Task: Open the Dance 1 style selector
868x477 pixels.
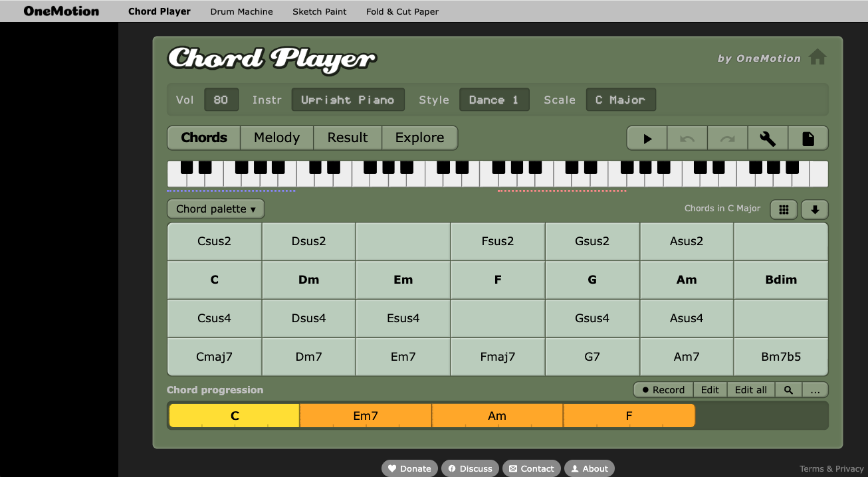Action: (x=494, y=100)
